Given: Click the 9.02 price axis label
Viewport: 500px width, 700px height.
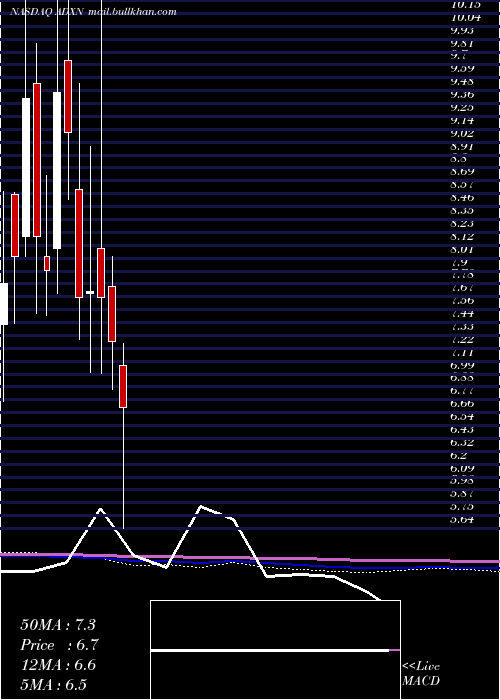Looking at the screenshot, I should [462, 133].
